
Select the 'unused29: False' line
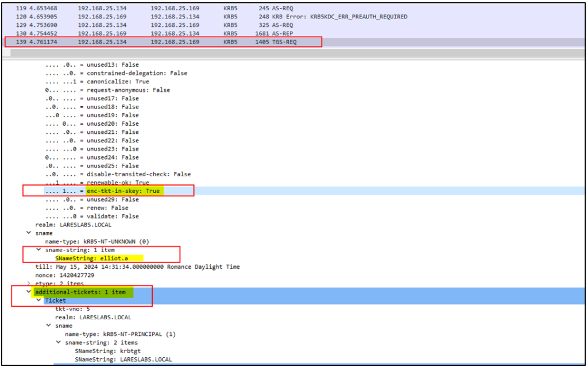coord(92,199)
